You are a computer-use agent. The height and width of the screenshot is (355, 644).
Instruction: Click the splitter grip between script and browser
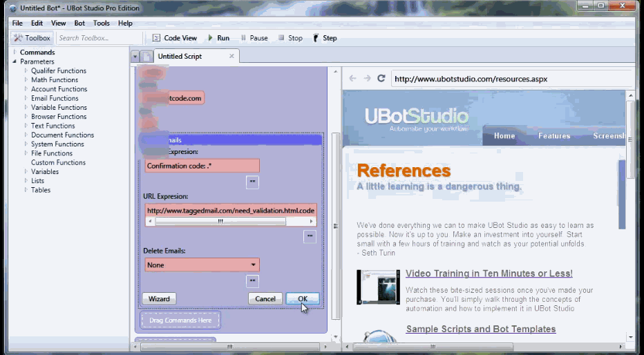(336, 226)
